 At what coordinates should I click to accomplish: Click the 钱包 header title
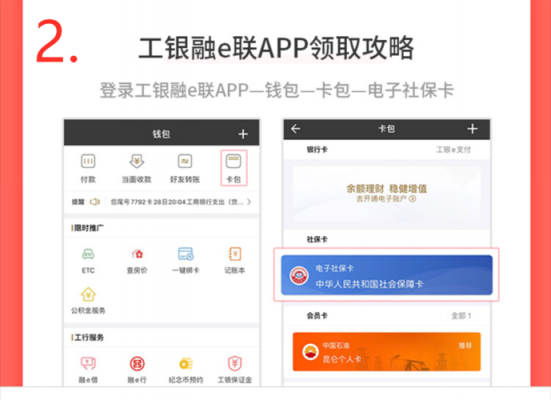pos(161,134)
